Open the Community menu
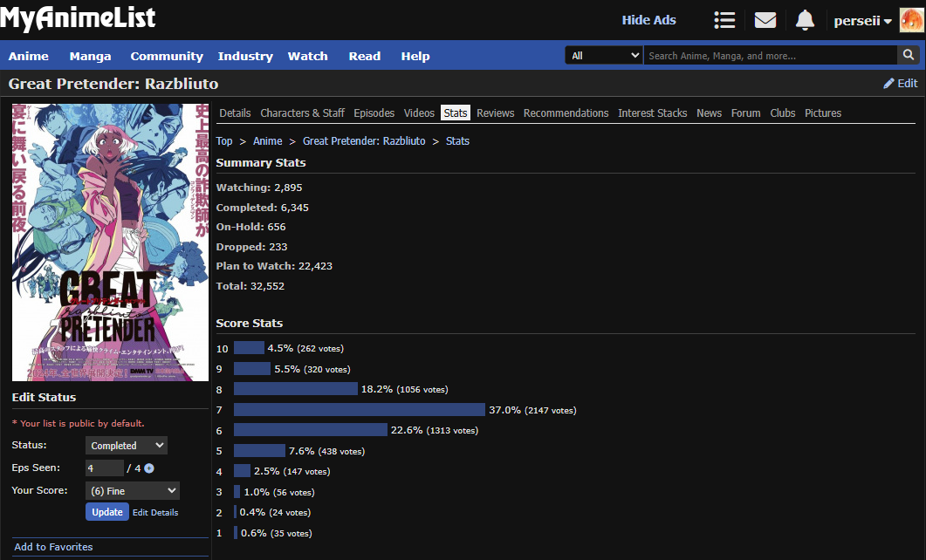The image size is (926, 560). click(x=167, y=56)
